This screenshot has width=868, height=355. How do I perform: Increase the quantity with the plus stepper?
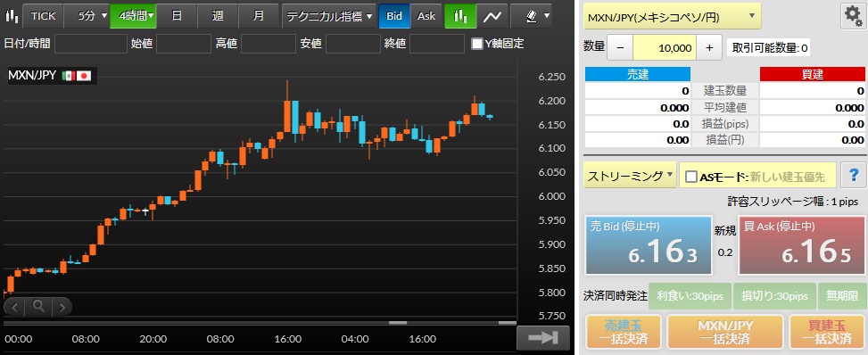[710, 47]
